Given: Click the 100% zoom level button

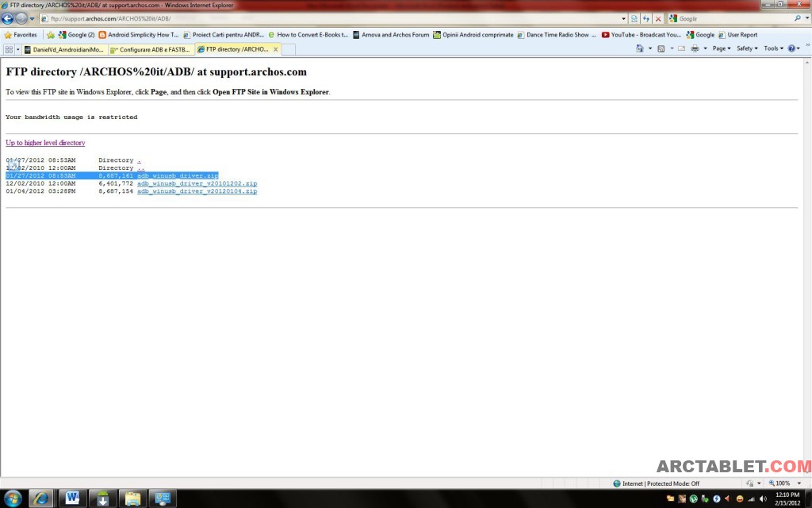Looking at the screenshot, I should 779,483.
